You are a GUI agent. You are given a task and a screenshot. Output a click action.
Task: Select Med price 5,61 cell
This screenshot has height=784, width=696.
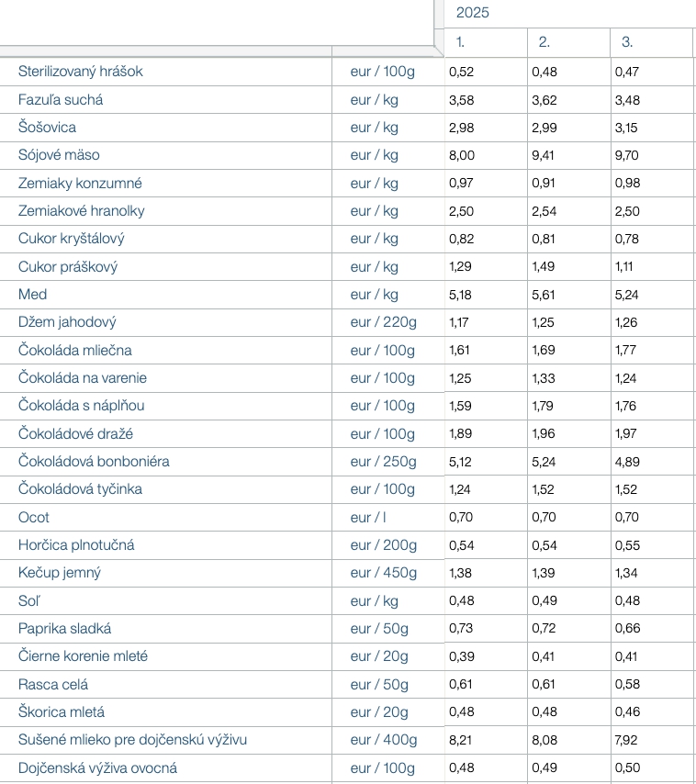[x=544, y=295]
